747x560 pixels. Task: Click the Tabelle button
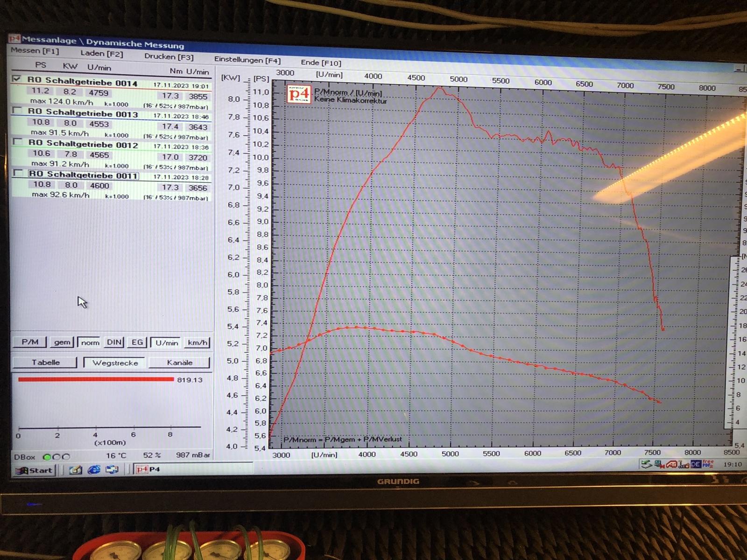click(x=45, y=363)
